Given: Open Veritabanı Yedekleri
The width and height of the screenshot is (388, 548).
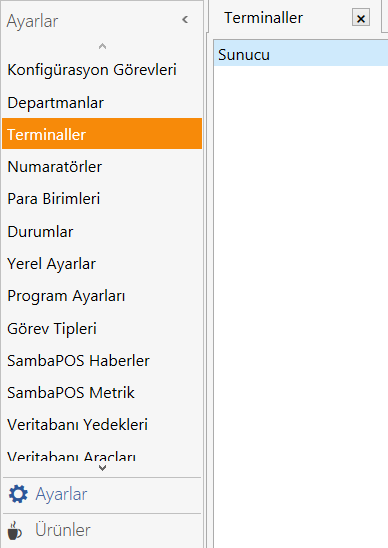Looking at the screenshot, I should [102, 425].
